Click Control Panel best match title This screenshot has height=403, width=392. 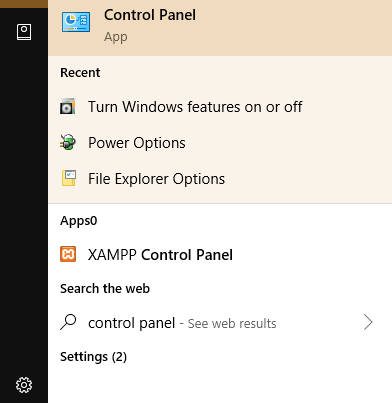tap(150, 15)
